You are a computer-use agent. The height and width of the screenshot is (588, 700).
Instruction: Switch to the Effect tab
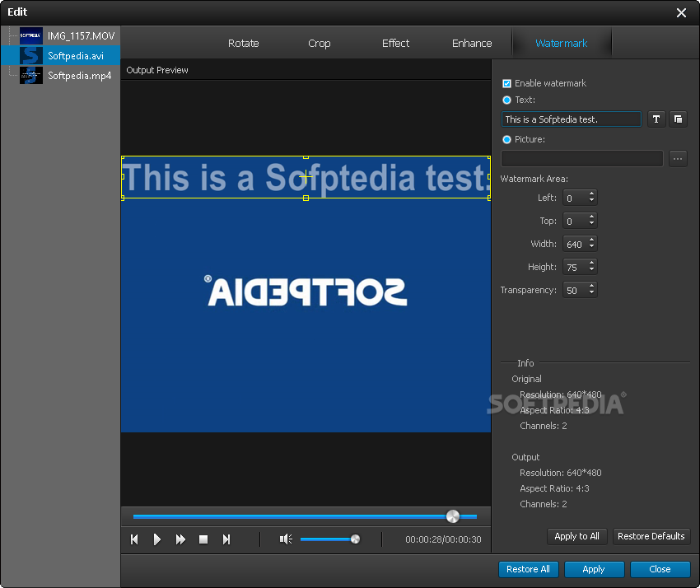click(x=395, y=44)
